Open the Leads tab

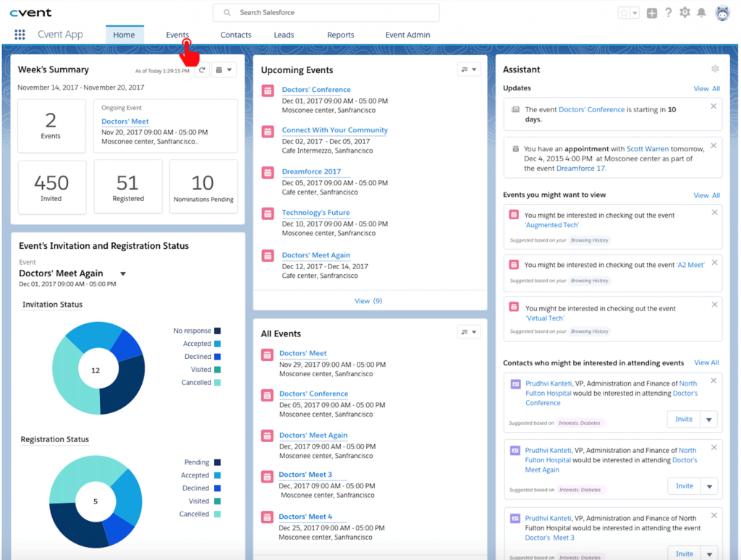click(x=284, y=35)
